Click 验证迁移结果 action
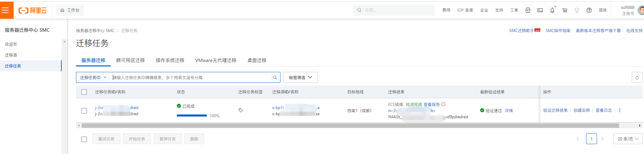The height and width of the screenshot is (154, 644). [x=555, y=110]
